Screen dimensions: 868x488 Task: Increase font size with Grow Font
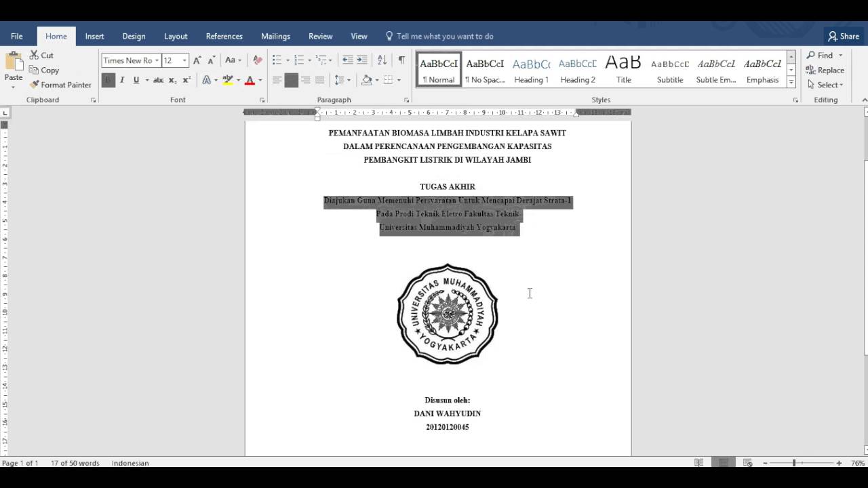pyautogui.click(x=197, y=60)
